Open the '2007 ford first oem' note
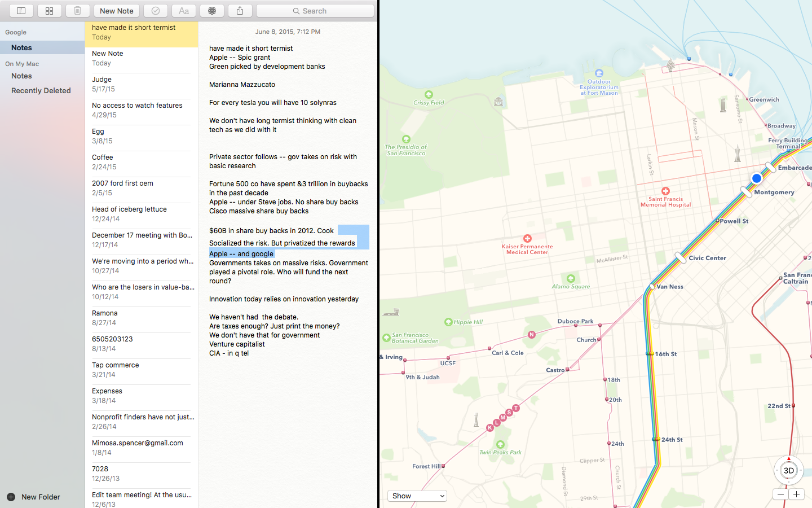Viewport: 812px width, 508px height. (x=142, y=190)
